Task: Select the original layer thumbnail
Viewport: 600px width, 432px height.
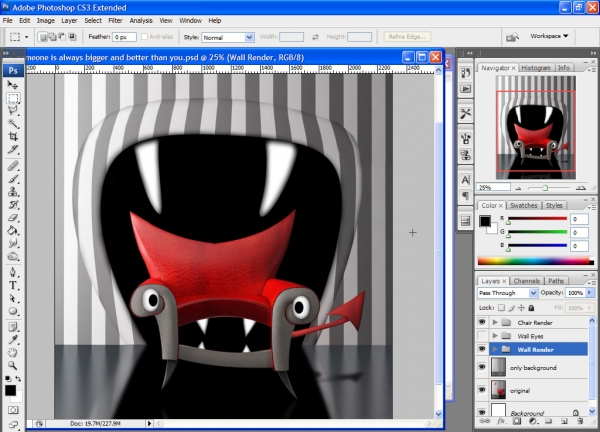Action: coord(498,390)
